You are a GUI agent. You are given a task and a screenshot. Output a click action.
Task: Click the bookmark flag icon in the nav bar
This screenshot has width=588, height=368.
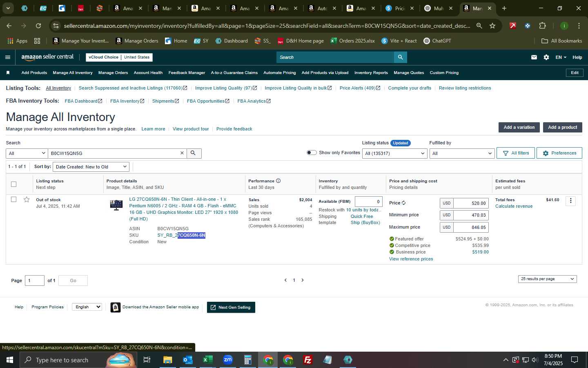tap(8, 73)
